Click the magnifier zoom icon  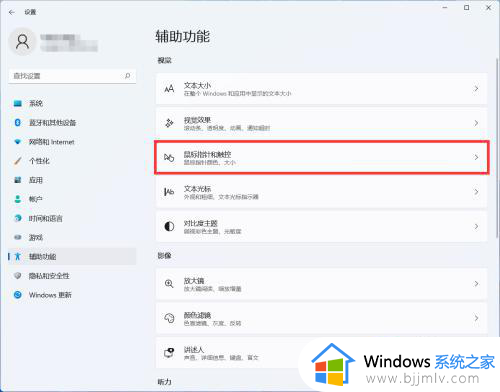169,284
